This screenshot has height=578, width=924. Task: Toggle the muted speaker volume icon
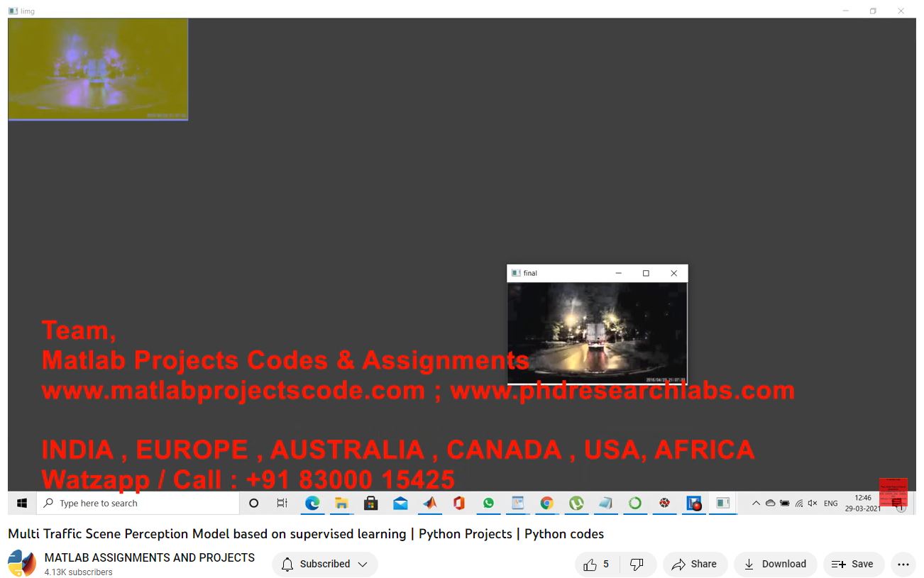point(813,504)
